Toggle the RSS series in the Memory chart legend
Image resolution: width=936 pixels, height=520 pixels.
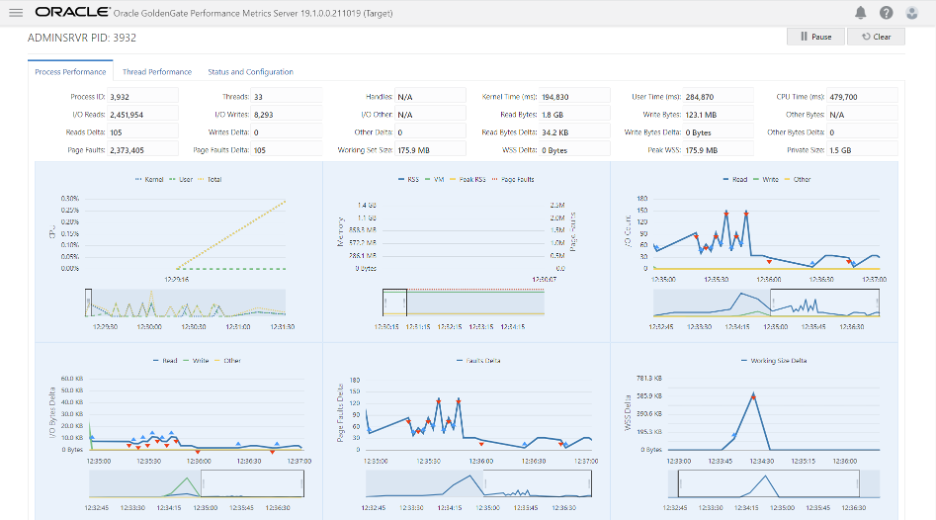[x=408, y=179]
